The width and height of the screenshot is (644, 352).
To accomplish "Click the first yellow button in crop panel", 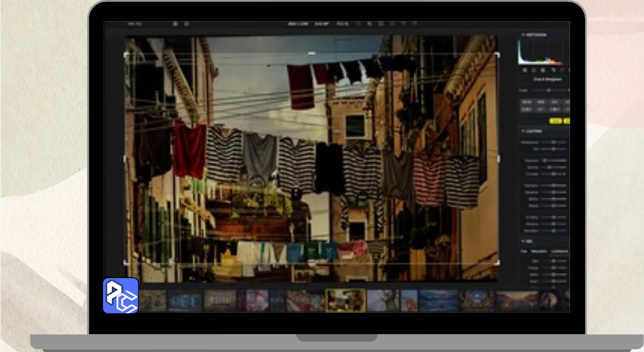I will click(x=555, y=121).
